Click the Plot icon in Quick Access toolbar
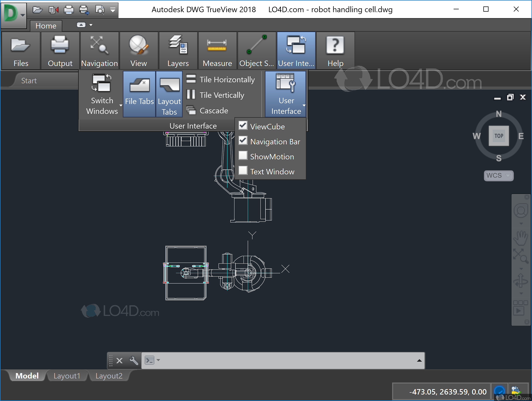532x401 pixels. [69, 10]
